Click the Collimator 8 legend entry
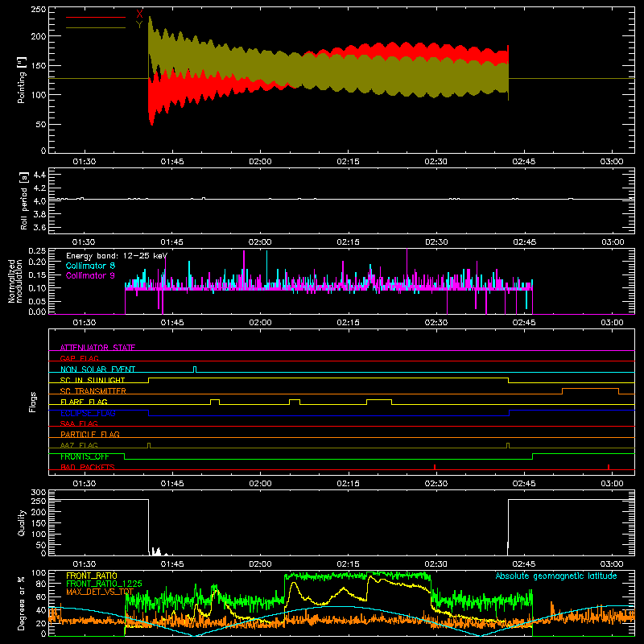Viewport: 644px width, 644px height. (x=90, y=266)
